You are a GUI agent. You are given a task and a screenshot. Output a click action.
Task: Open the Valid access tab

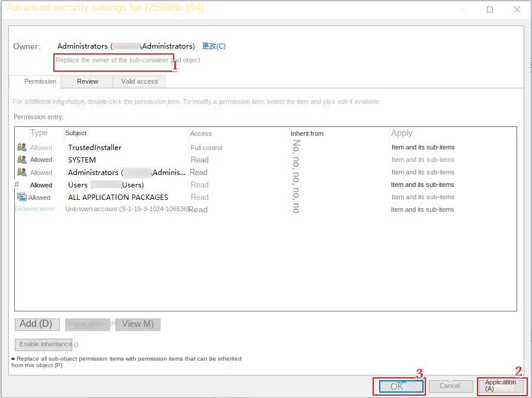point(140,82)
